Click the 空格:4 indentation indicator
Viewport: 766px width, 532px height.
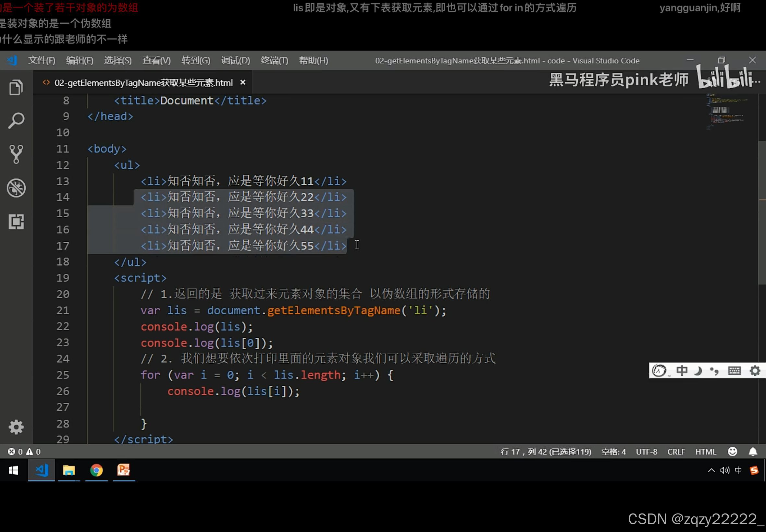(x=613, y=451)
